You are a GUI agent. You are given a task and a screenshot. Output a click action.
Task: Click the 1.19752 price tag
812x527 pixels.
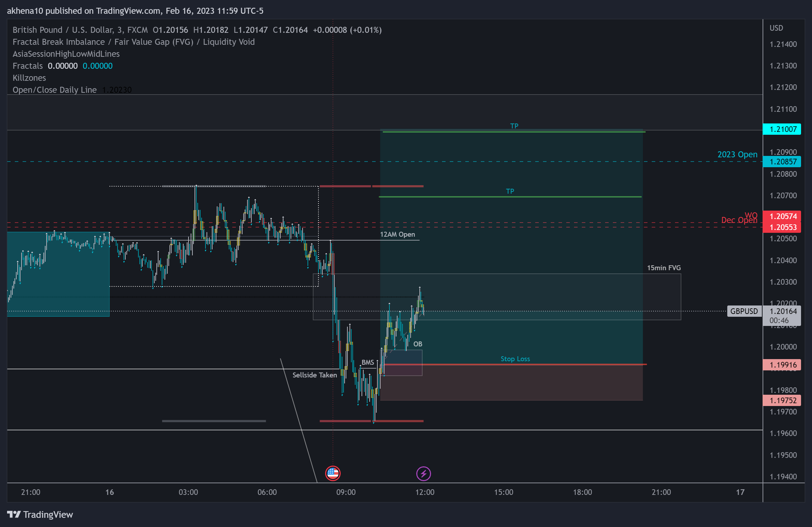click(782, 400)
